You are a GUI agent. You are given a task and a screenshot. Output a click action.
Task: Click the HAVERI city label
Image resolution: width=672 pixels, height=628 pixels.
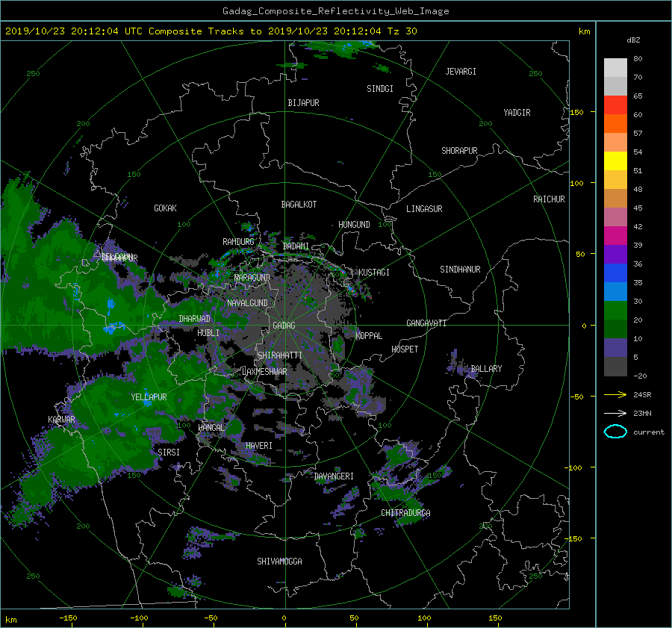tap(259, 446)
